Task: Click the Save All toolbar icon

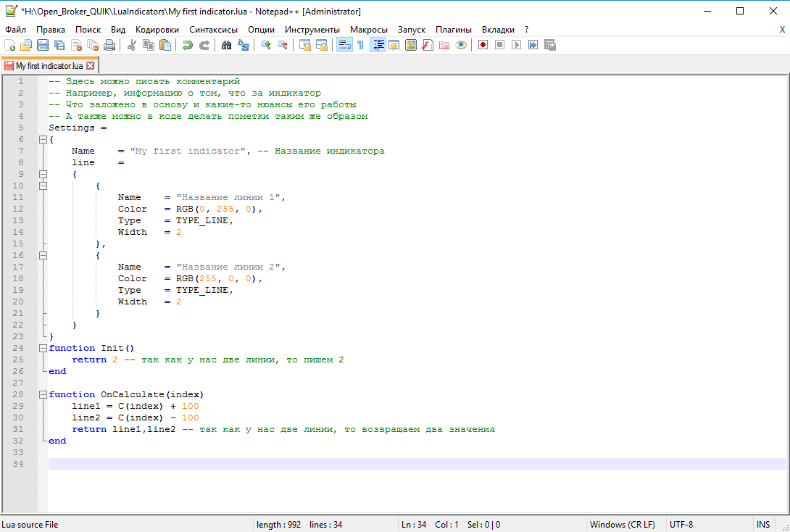Action: [x=59, y=46]
